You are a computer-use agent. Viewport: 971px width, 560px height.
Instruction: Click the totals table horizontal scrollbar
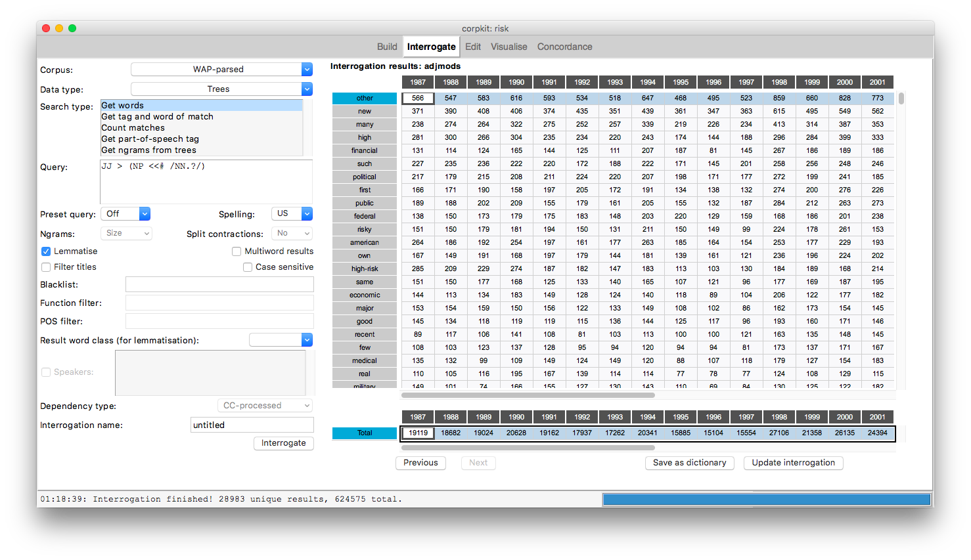coord(528,448)
